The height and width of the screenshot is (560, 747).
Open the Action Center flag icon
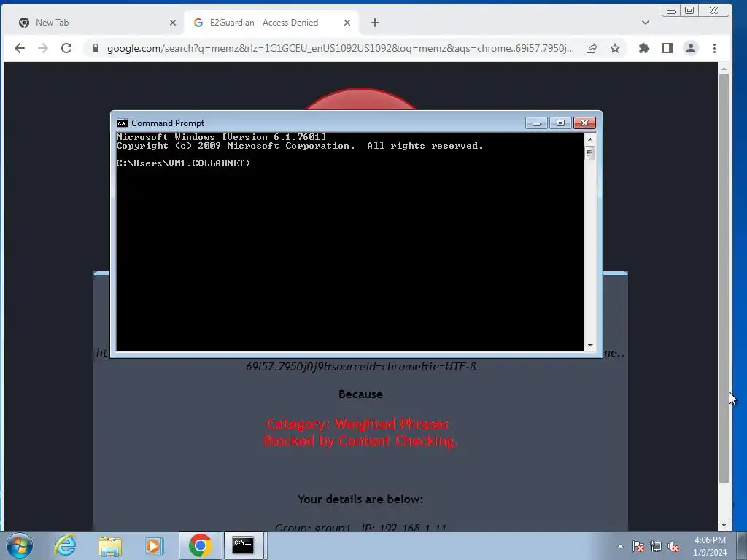click(x=638, y=546)
